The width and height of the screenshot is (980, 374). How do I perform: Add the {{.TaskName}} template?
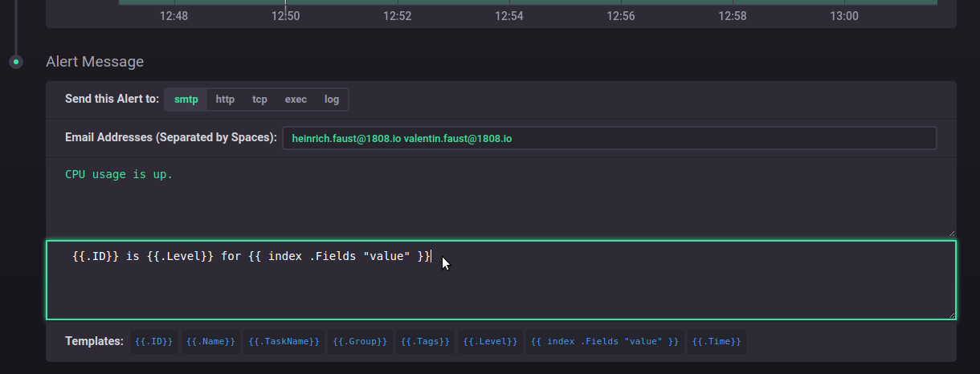coord(284,342)
